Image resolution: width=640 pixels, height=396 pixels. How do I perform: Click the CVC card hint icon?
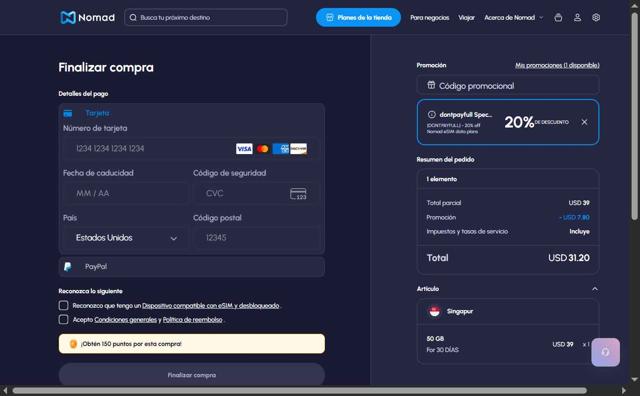click(298, 194)
